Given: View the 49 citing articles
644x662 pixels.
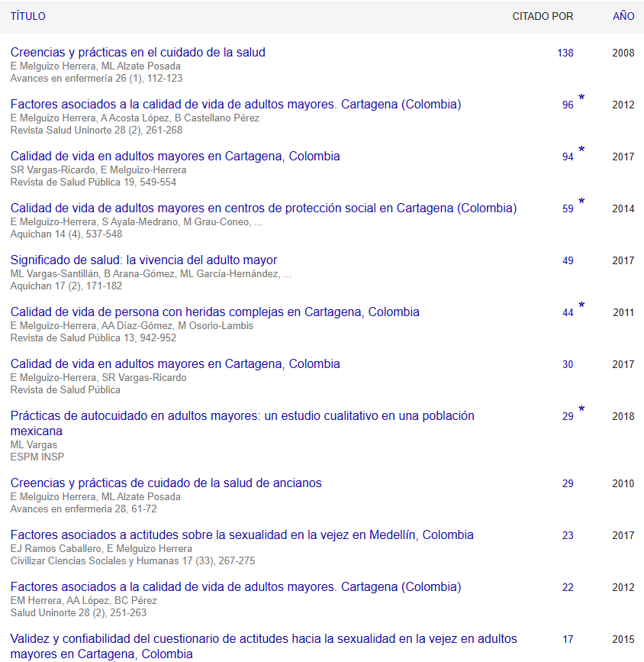Looking at the screenshot, I should pos(568,261).
